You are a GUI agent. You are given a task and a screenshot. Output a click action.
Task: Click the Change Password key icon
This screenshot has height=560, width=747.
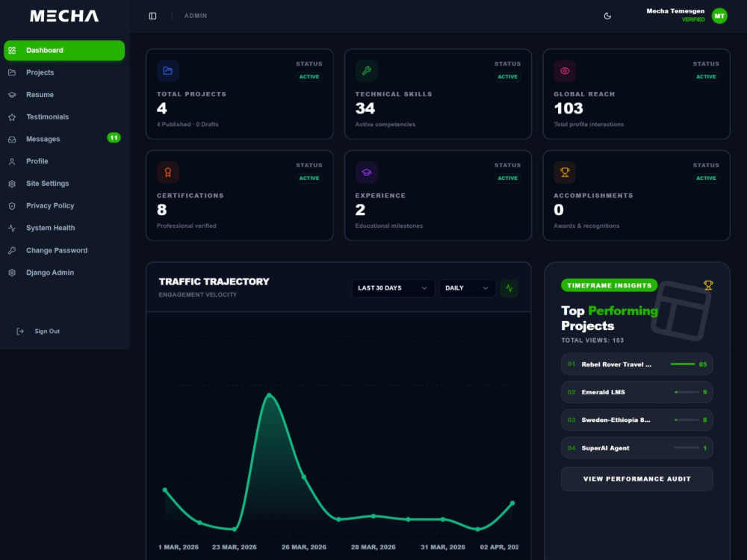13,250
